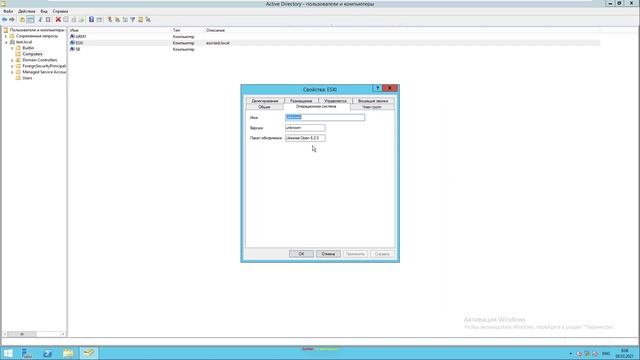Open the Вид menu
The image size is (640, 360).
click(x=44, y=11)
